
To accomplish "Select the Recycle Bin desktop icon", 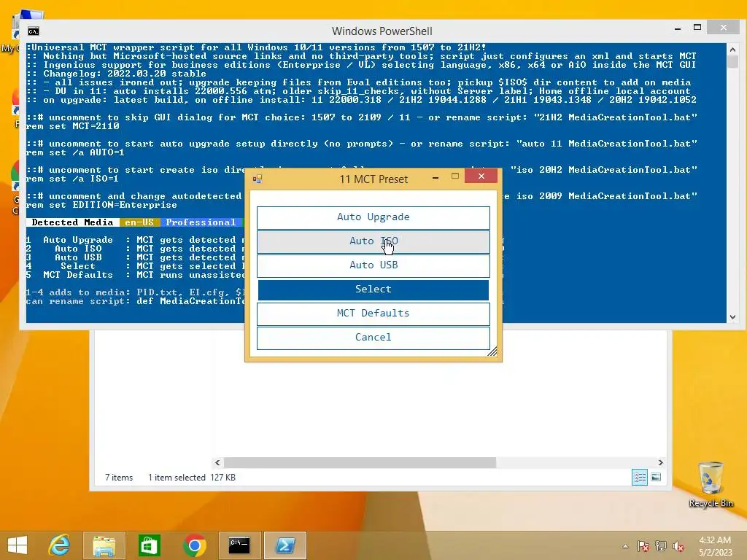I will (x=711, y=484).
